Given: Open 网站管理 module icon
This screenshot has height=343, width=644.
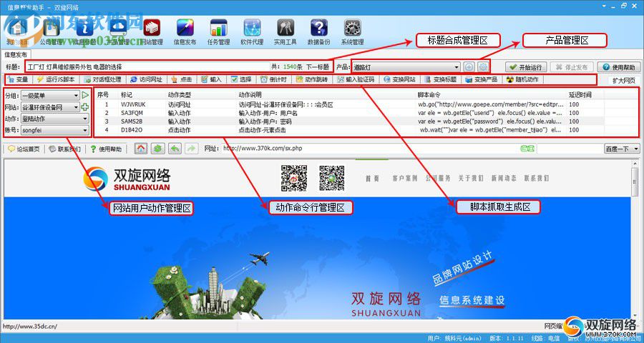Looking at the screenshot, I should click(x=152, y=32).
